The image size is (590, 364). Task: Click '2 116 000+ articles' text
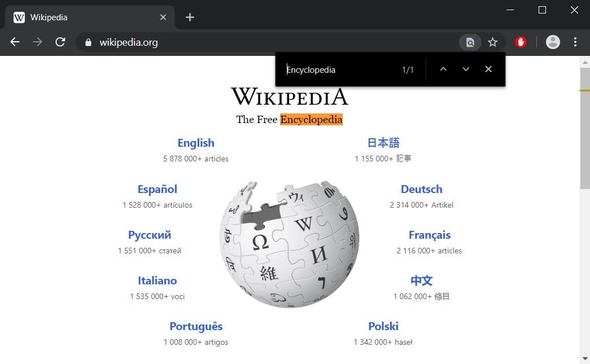coord(429,251)
